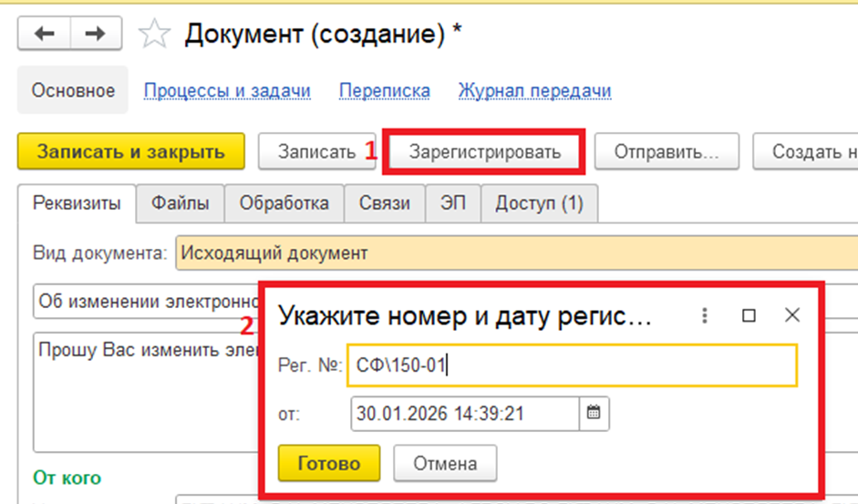Screen dimensions: 858x504
Task: Open the Доступ (1) tab
Action: point(539,203)
